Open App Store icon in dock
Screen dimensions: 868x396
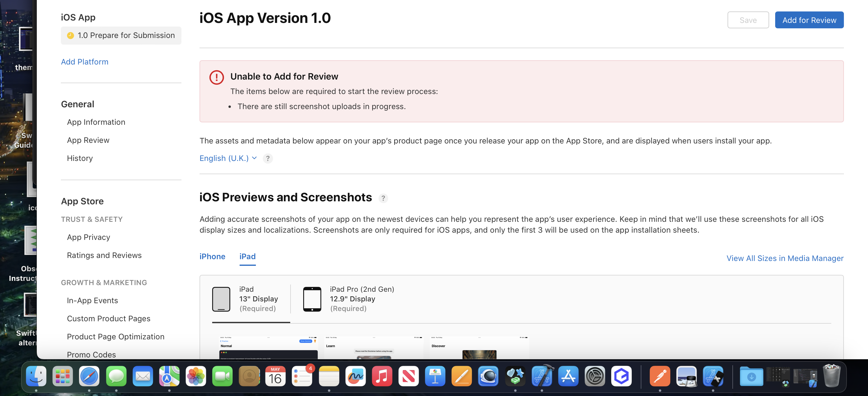pyautogui.click(x=568, y=376)
